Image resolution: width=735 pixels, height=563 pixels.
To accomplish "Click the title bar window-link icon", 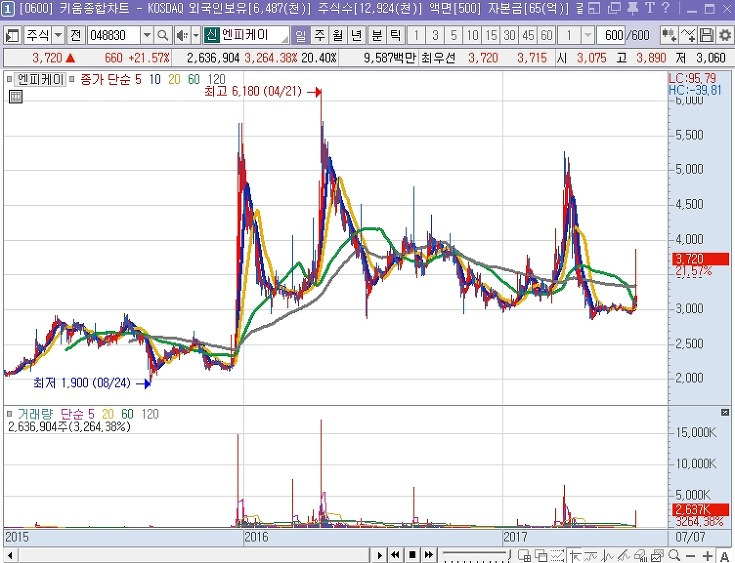I will (594, 8).
